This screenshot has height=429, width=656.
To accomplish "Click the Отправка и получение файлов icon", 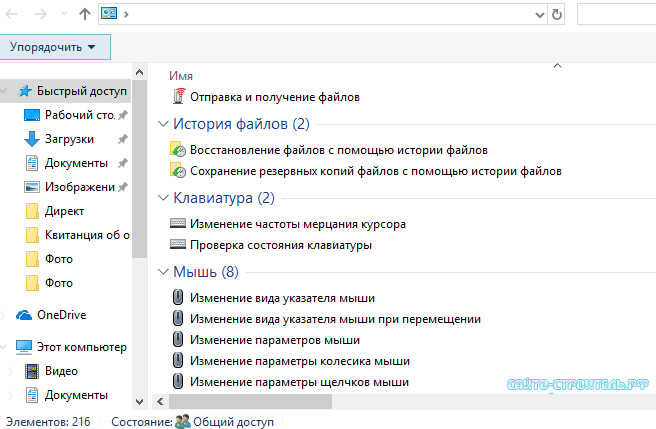I will coord(179,96).
